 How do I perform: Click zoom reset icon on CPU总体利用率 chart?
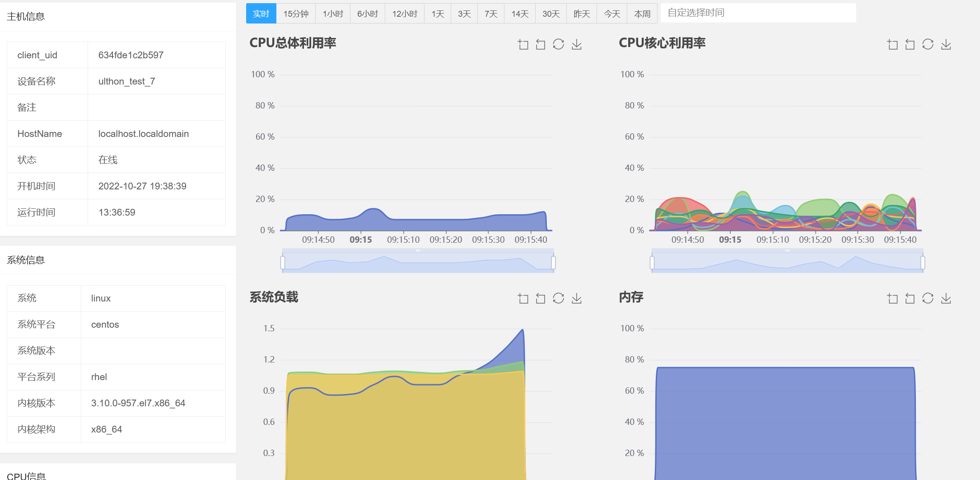coord(541,44)
